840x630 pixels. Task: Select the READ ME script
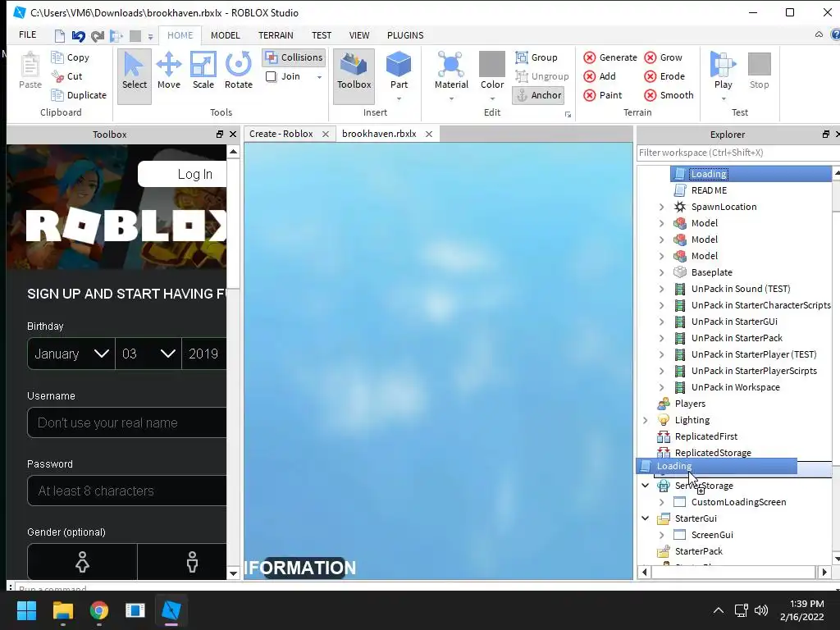pos(709,190)
